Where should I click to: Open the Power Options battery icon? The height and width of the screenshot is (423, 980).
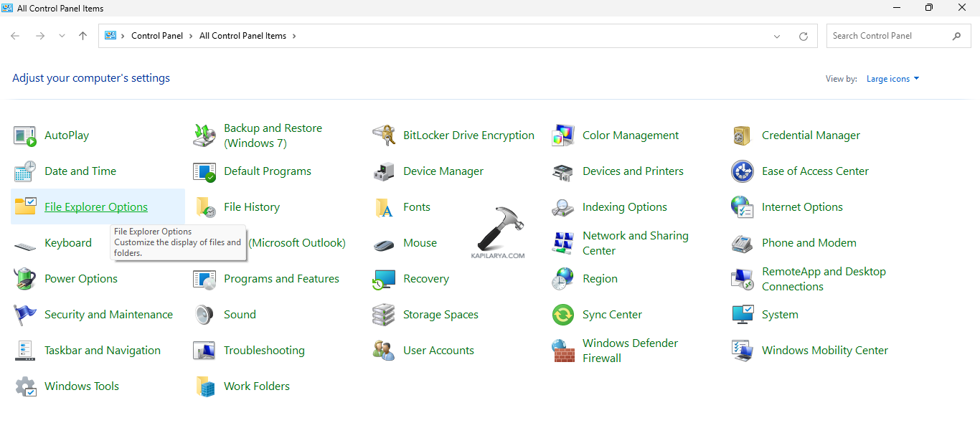25,279
